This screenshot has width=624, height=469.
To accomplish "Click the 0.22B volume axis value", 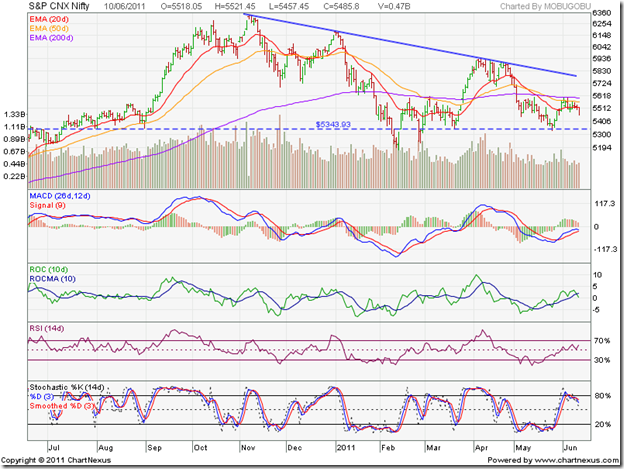I will pos(15,176).
